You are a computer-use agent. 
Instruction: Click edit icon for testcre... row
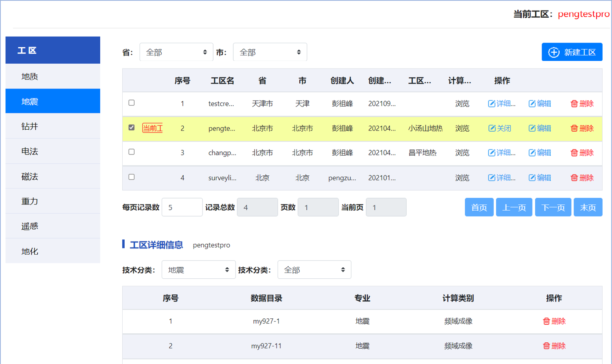coord(532,104)
